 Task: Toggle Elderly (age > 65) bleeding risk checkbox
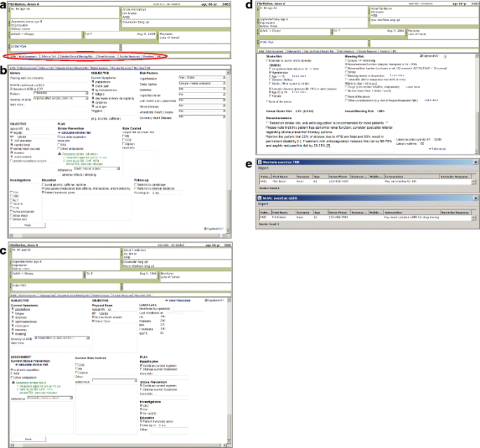point(347,83)
